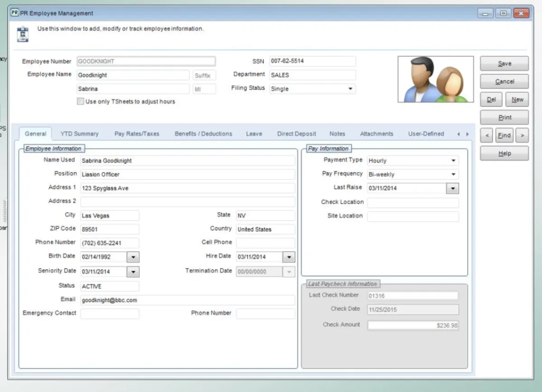Click the Find button
Image resolution: width=542 pixels, height=392 pixels.
tap(504, 135)
